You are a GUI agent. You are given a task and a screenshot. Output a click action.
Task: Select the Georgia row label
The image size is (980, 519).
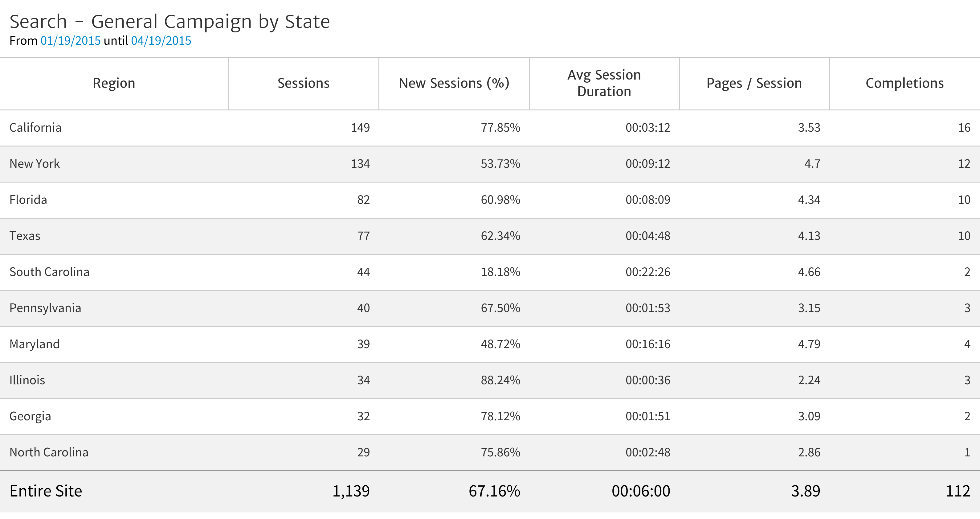pyautogui.click(x=30, y=416)
